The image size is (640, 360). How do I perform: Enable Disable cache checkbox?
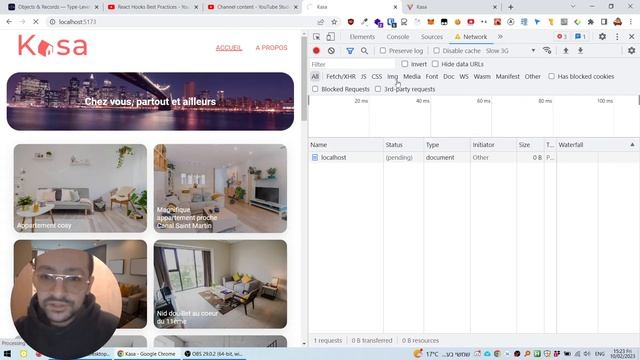click(436, 51)
